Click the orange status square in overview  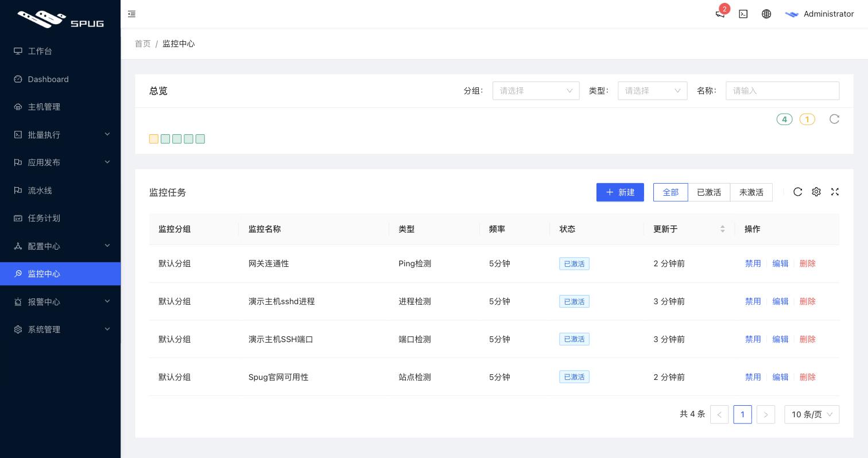coord(154,139)
